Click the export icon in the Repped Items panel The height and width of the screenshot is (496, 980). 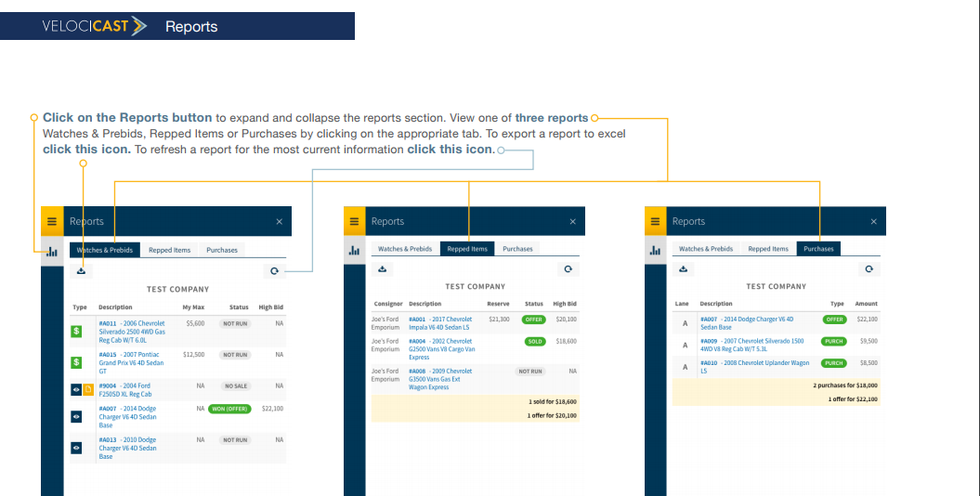383,269
